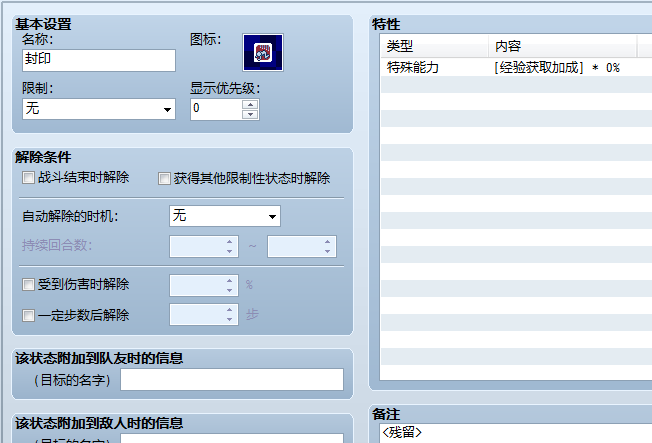The height and width of the screenshot is (443, 652).
Task: Toggle 获得其他限制性状态时解除 checkbox
Action: [x=164, y=179]
